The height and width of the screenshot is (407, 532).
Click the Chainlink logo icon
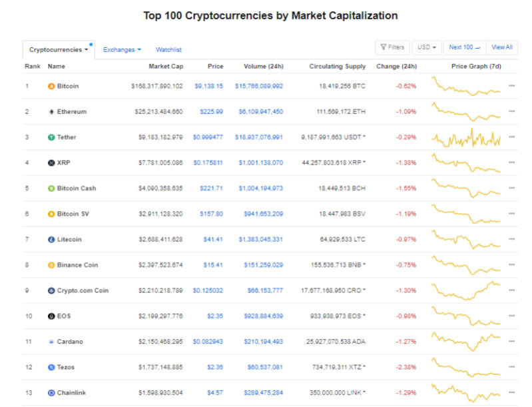coord(51,393)
